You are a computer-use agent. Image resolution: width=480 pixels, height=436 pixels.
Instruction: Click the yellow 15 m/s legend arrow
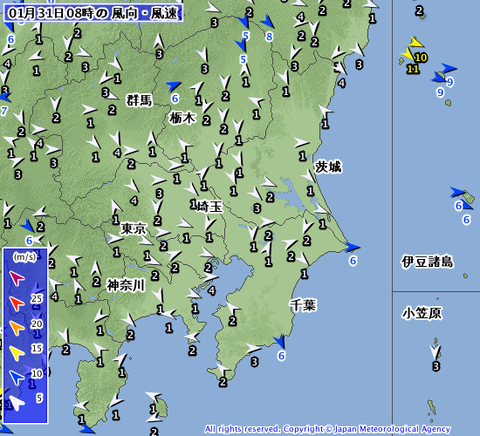[x=17, y=353]
